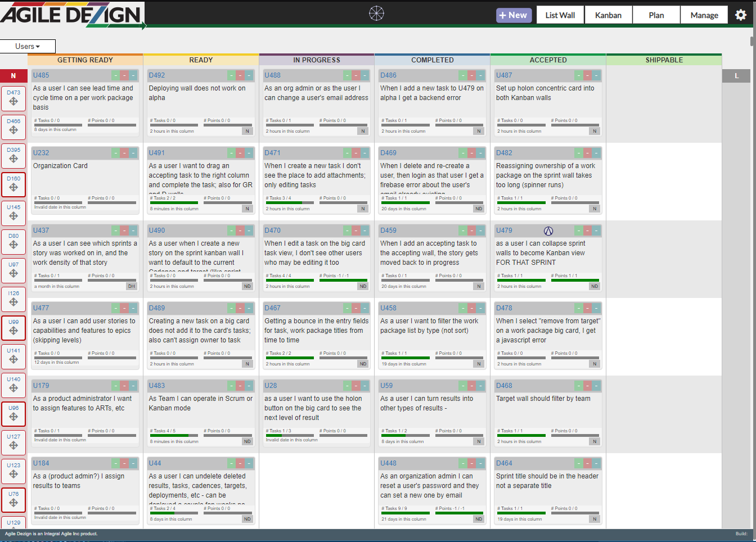This screenshot has height=542, width=756.
Task: Toggle the green indicator on card U485
Action: tap(115, 75)
